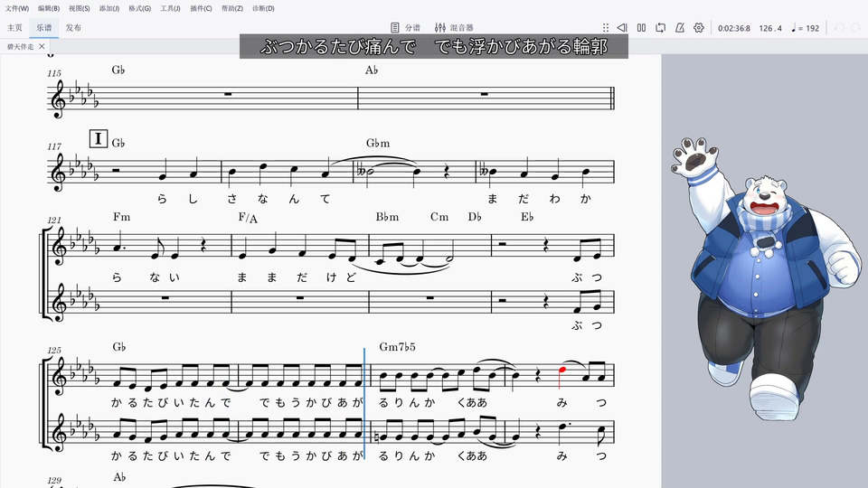Screen dimensions: 868x488
Task: Select the lyric syllable ら in measure 117
Action: tap(162, 199)
